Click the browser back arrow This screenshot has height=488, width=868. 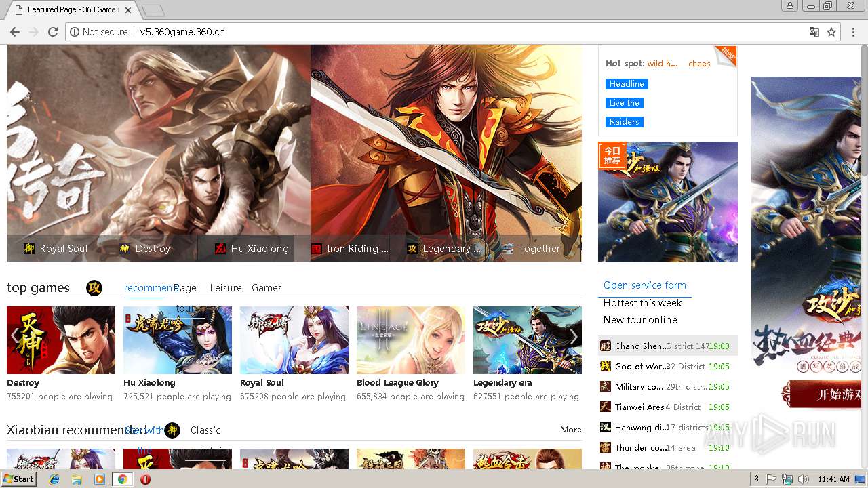[x=14, y=32]
